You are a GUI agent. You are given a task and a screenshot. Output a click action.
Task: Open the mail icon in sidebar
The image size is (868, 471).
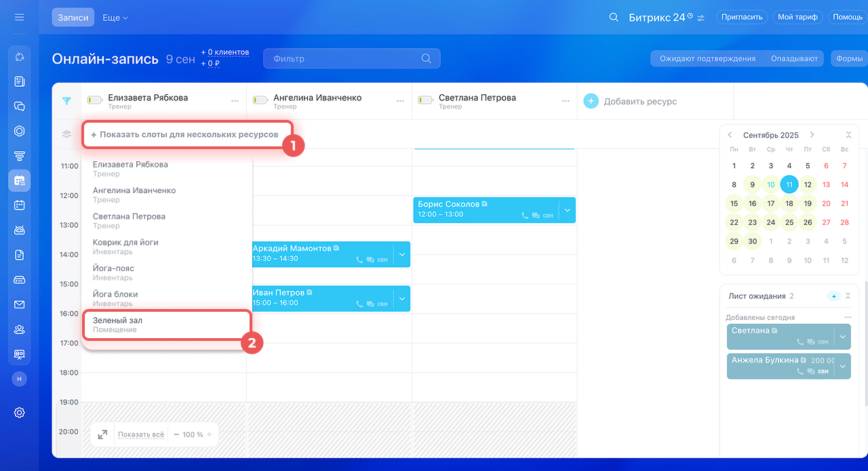point(19,304)
